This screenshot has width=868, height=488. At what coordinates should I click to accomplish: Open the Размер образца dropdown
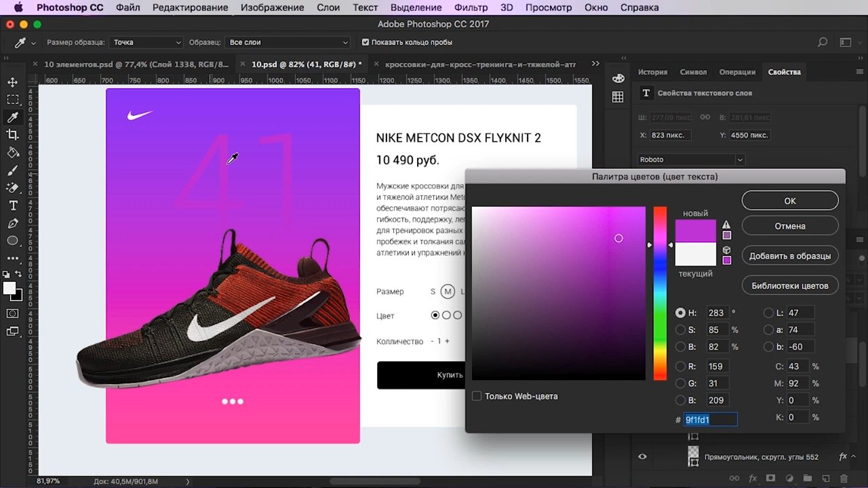146,42
